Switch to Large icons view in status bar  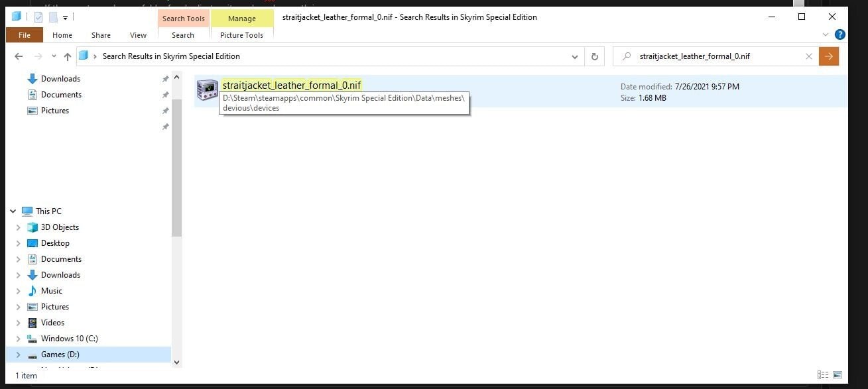coord(837,375)
